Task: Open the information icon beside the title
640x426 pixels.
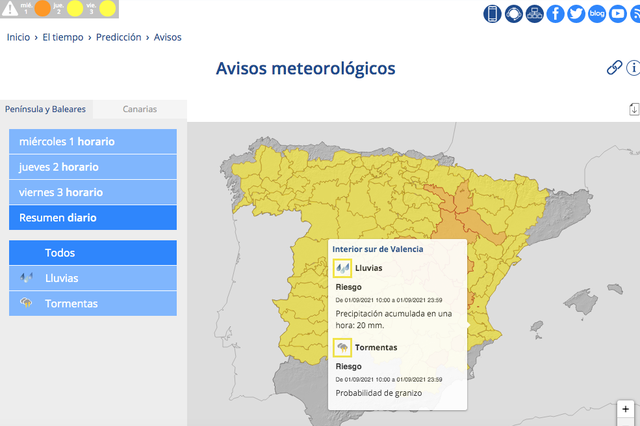Action: tap(633, 68)
